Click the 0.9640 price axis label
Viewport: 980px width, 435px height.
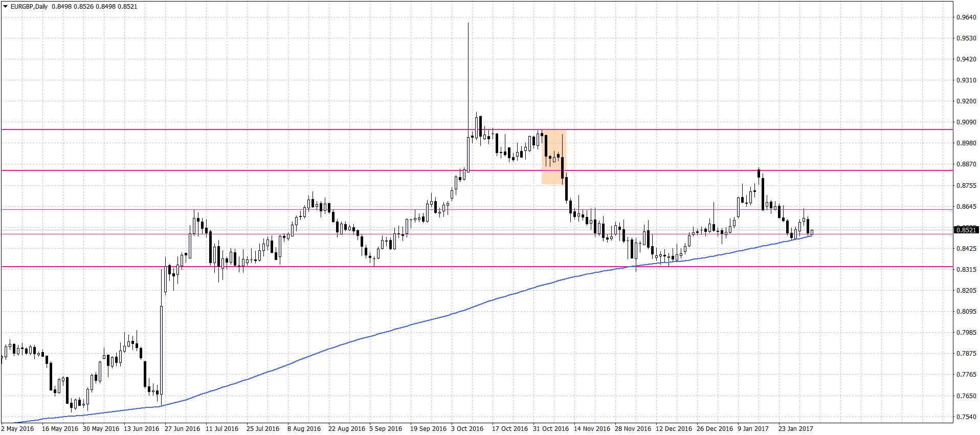tap(966, 17)
